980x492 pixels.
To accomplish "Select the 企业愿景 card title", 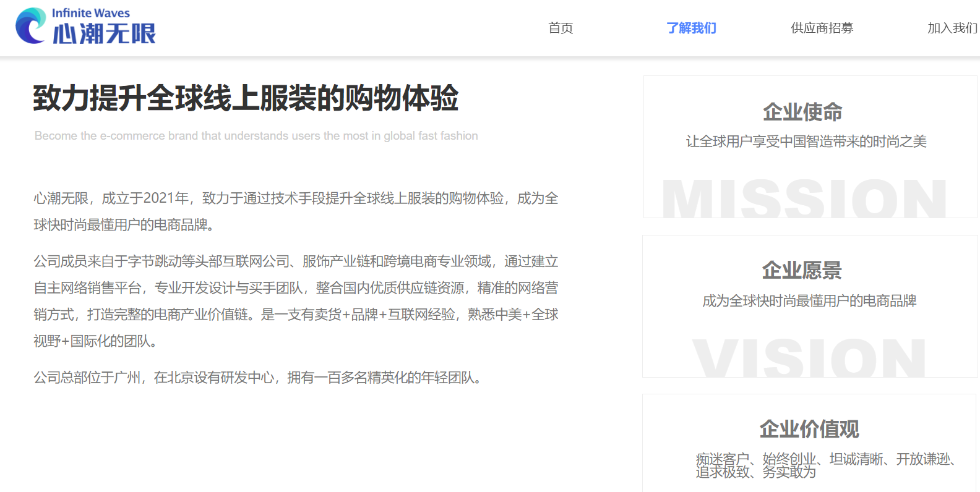I will click(802, 271).
